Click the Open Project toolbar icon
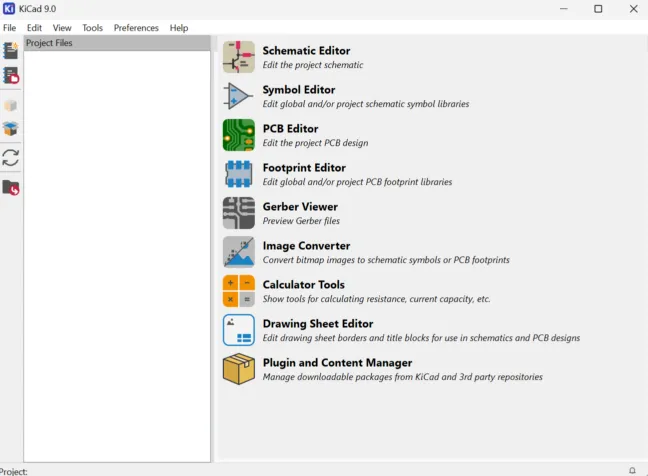Viewport: 648px width, 476px height. 11,75
